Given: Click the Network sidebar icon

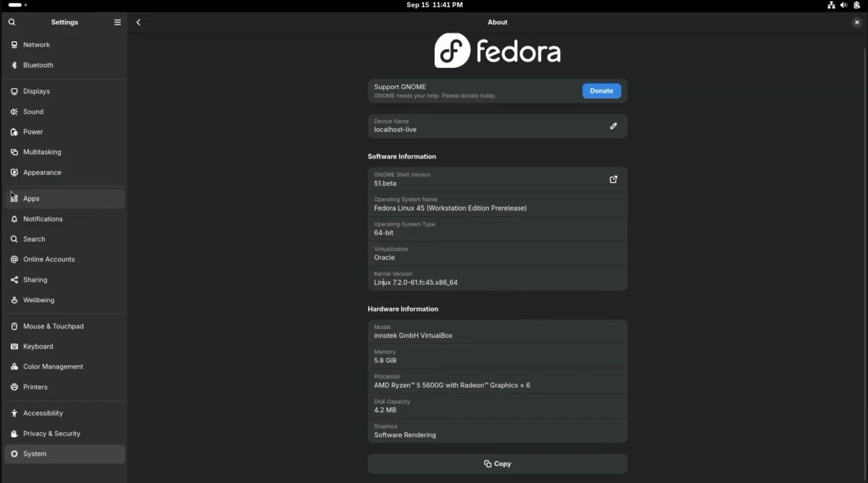Looking at the screenshot, I should (x=14, y=45).
